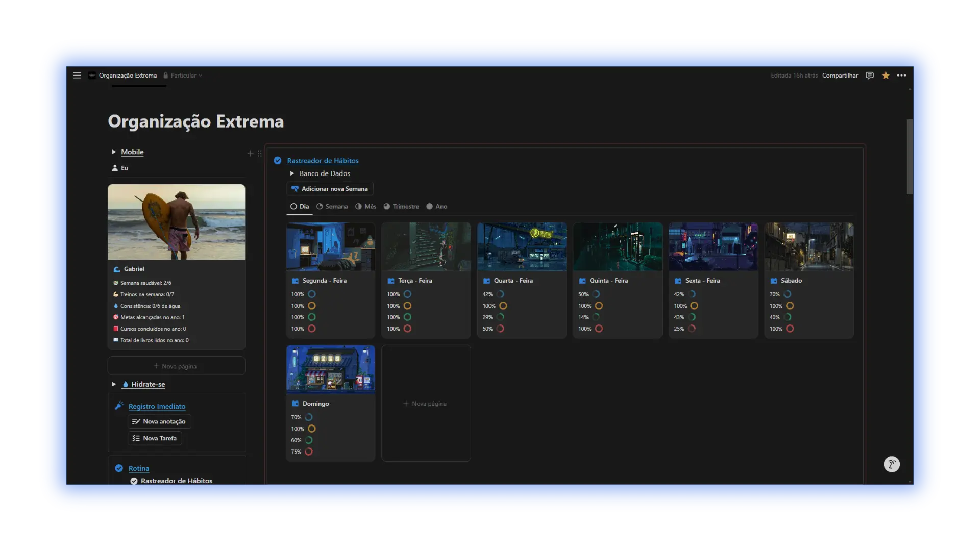Switch to the Ano view tab

pyautogui.click(x=437, y=207)
